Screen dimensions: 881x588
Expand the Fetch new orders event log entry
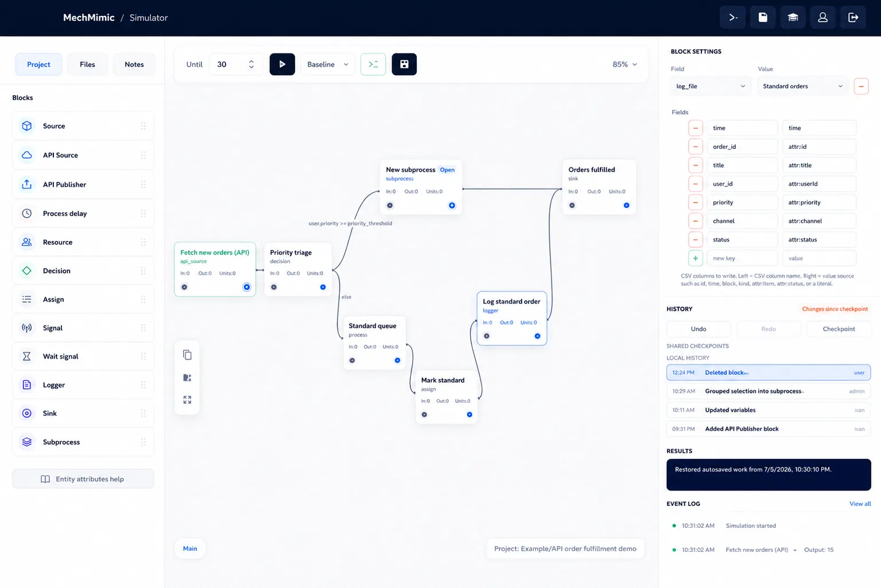pyautogui.click(x=795, y=550)
